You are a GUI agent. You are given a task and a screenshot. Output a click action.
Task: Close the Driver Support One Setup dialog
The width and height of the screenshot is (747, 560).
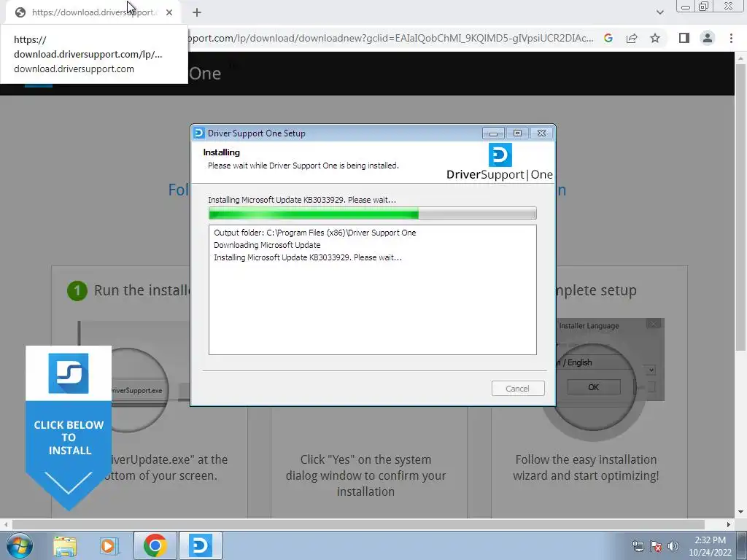tap(541, 133)
